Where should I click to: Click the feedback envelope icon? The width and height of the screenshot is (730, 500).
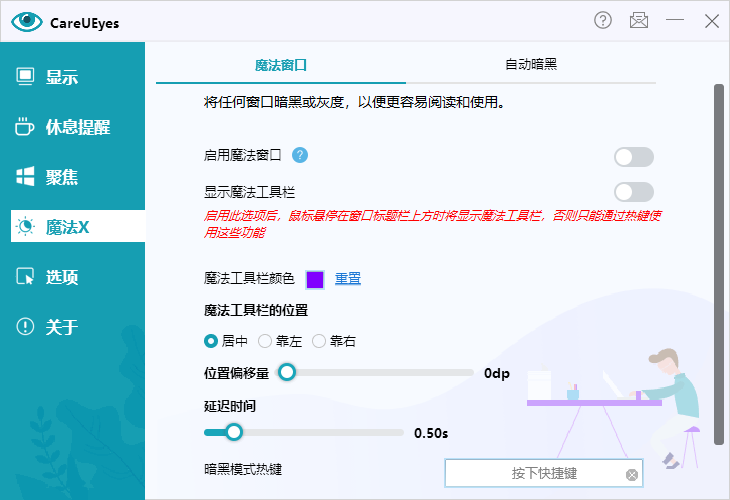click(x=639, y=21)
